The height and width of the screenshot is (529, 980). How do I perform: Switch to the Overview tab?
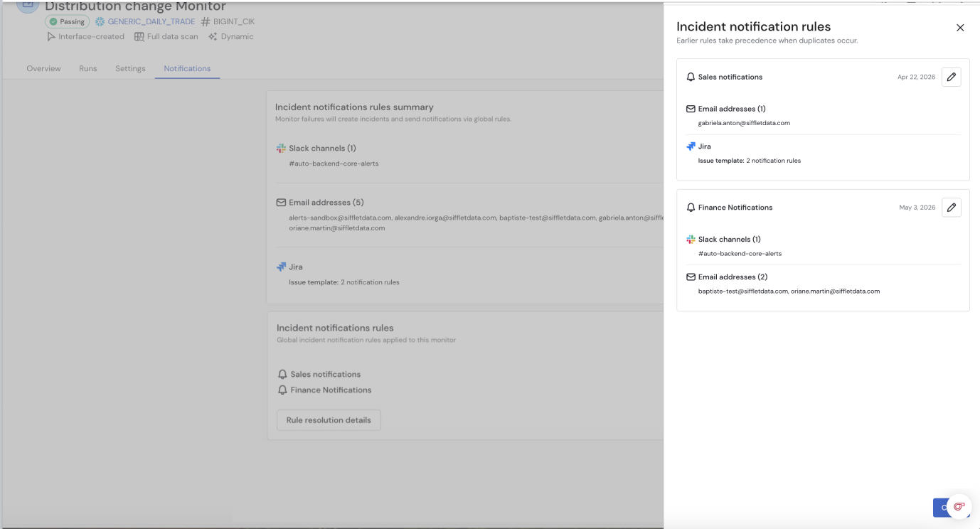click(43, 69)
